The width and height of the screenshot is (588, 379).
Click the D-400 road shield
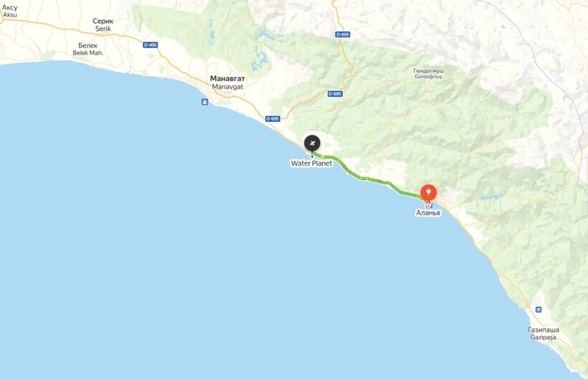pos(151,45)
